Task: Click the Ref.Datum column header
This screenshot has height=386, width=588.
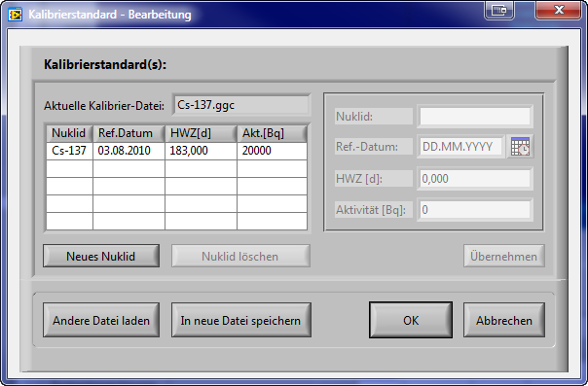Action: [x=129, y=133]
